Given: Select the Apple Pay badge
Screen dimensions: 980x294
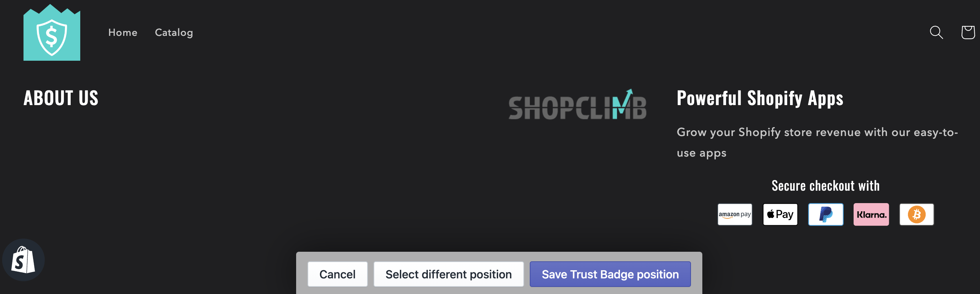Looking at the screenshot, I should [780, 214].
